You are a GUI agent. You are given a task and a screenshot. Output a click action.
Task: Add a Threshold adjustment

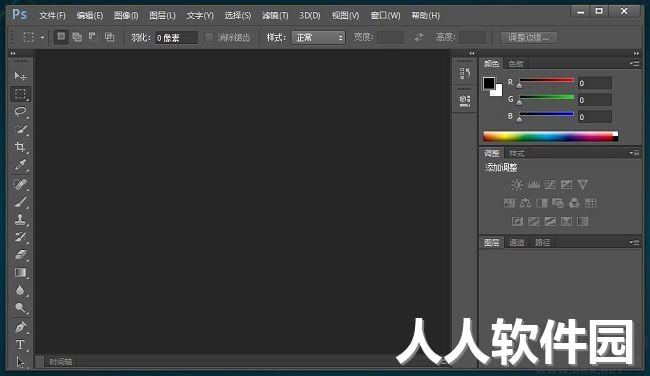coord(550,221)
